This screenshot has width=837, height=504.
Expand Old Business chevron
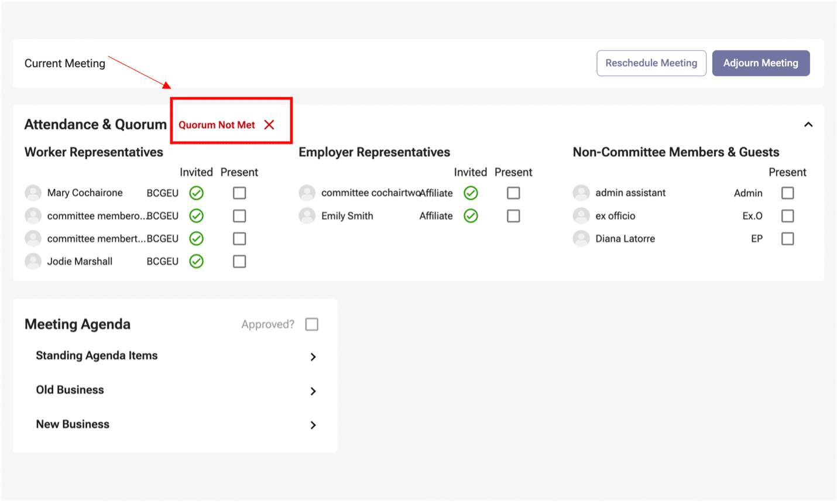click(x=313, y=391)
